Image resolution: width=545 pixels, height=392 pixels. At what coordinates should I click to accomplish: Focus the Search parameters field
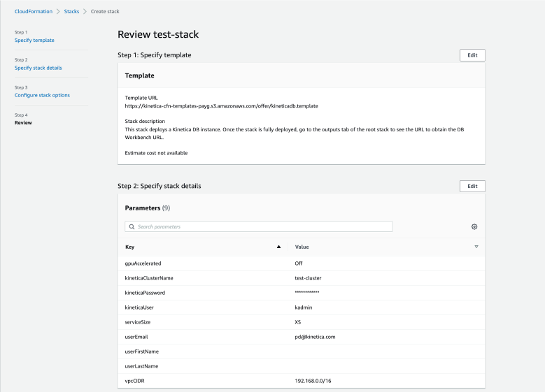click(x=259, y=226)
